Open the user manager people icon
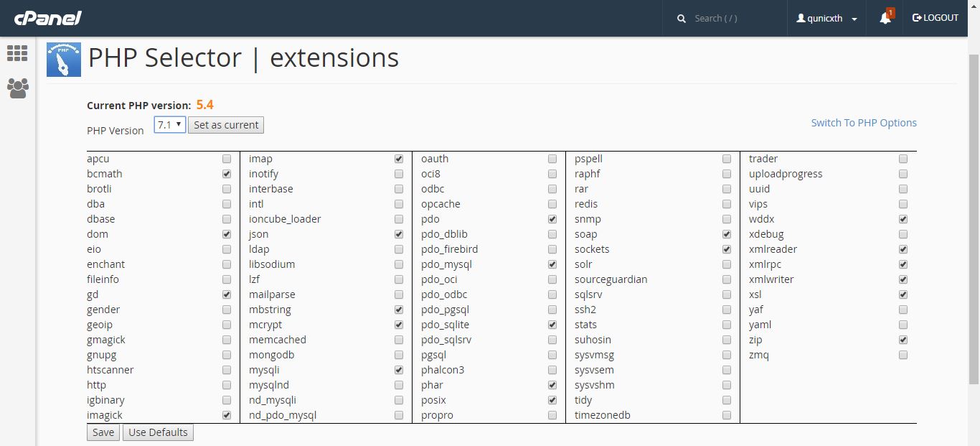This screenshot has width=980, height=446. coord(17,88)
